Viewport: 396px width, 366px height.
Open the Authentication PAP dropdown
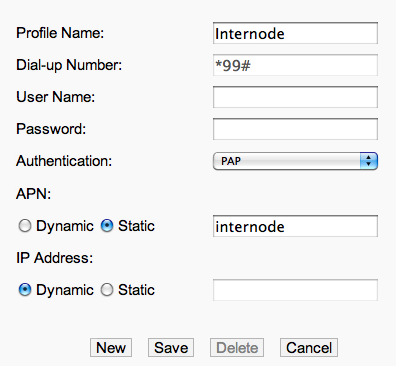coord(295,161)
